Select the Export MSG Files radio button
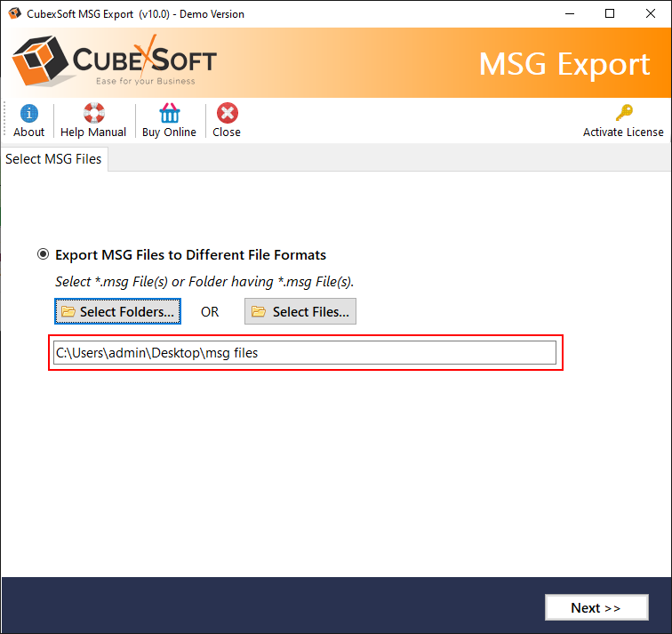The height and width of the screenshot is (634, 672). click(44, 254)
